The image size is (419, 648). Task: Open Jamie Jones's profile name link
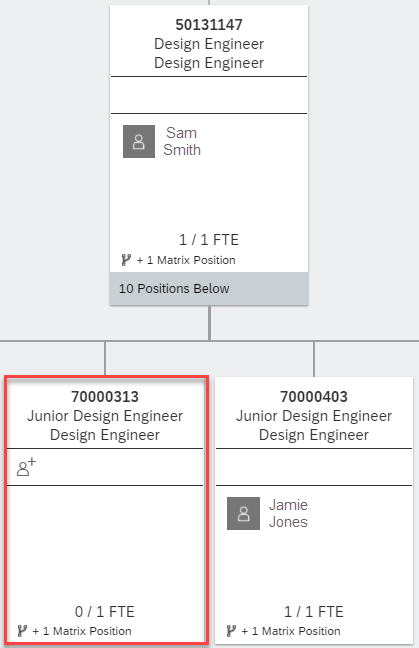point(288,513)
